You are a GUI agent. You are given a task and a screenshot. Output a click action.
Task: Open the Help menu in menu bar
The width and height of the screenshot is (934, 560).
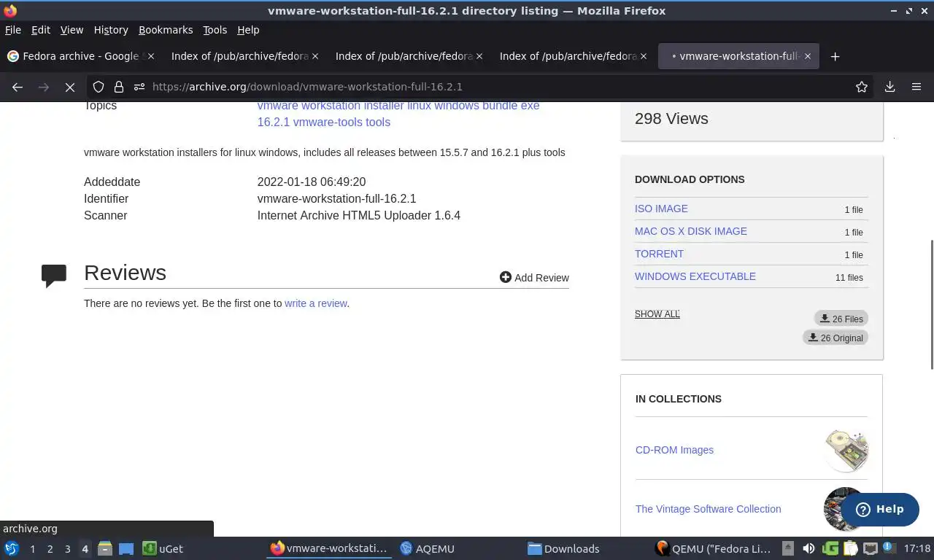pos(248,30)
